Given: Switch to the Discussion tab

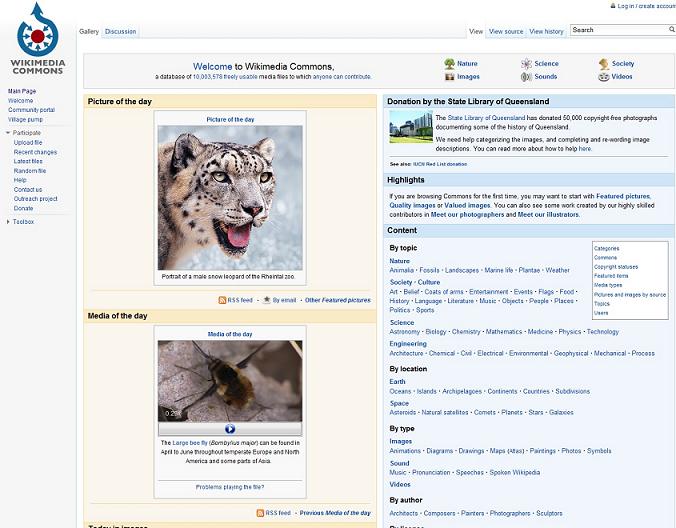Looking at the screenshot, I should tap(120, 31).
